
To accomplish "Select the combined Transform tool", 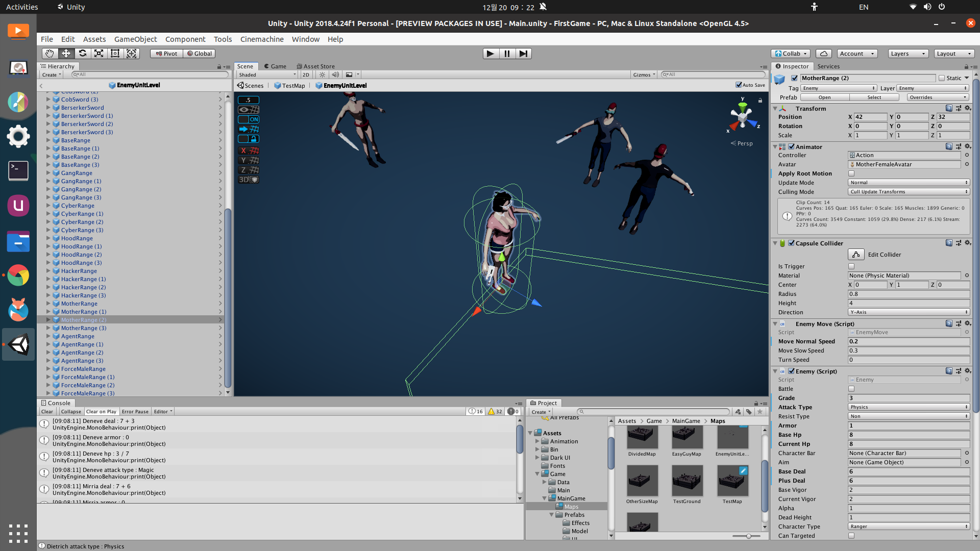I will [x=132, y=54].
